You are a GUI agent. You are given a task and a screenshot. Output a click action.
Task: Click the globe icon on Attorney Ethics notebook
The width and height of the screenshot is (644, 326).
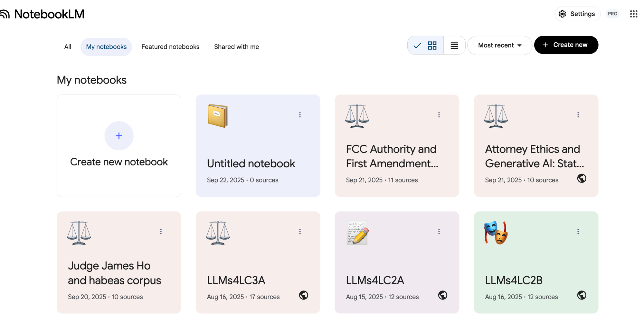581,178
